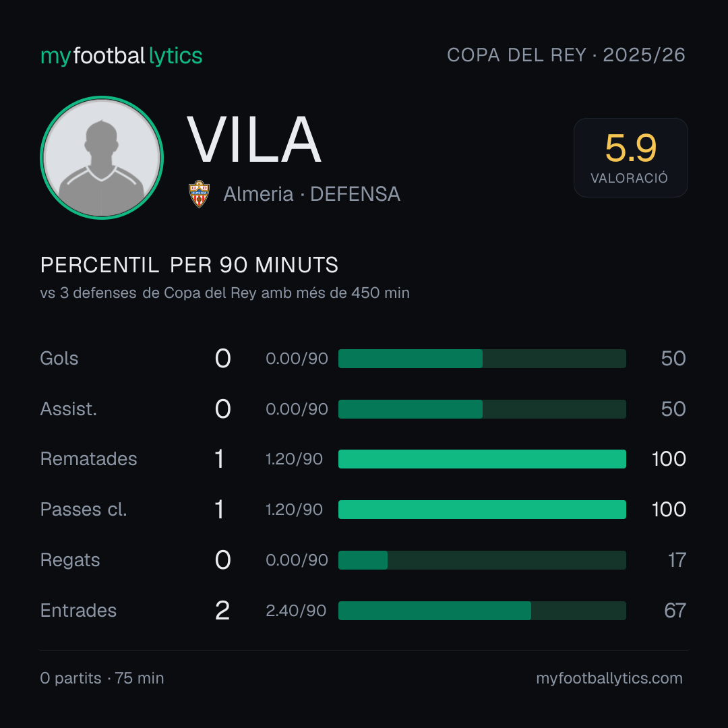
Task: Click the Entrades 2.40/90 value
Action: click(296, 611)
